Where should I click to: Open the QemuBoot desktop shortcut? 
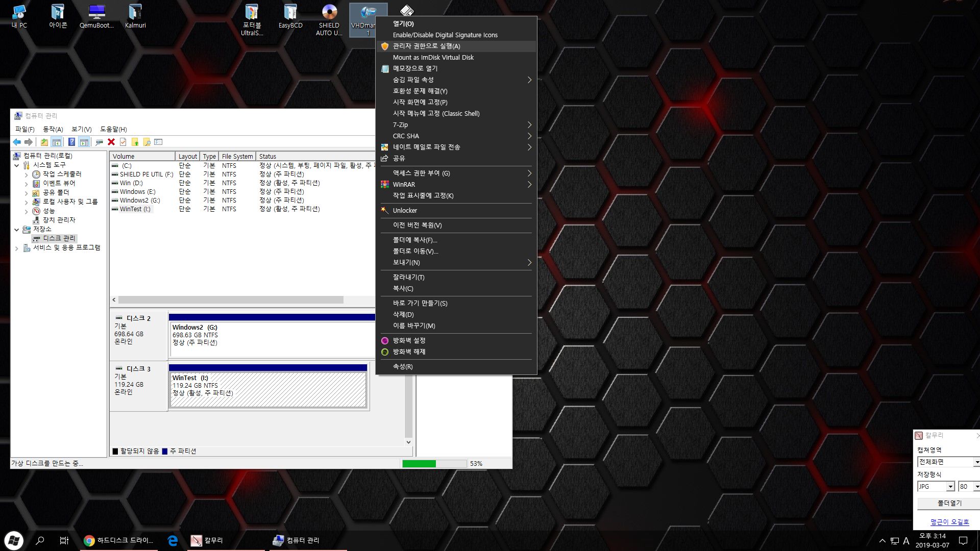[x=96, y=16]
